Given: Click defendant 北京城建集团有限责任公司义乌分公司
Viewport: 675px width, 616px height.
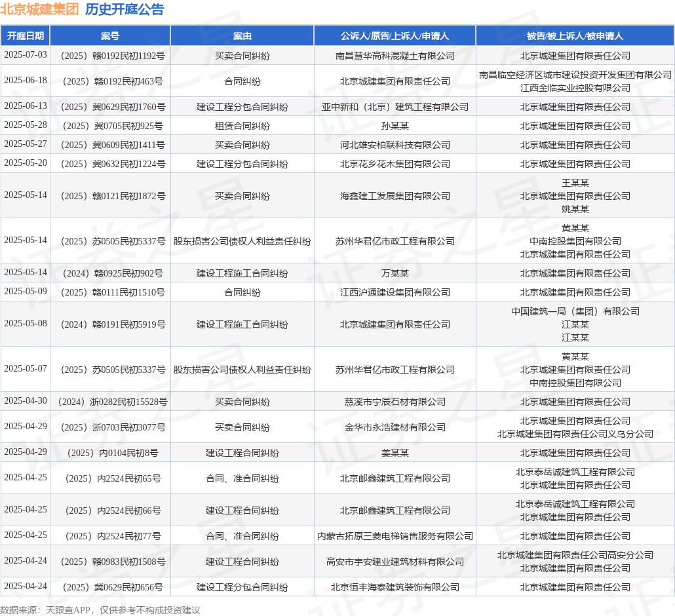Looking at the screenshot, I should tap(575, 434).
